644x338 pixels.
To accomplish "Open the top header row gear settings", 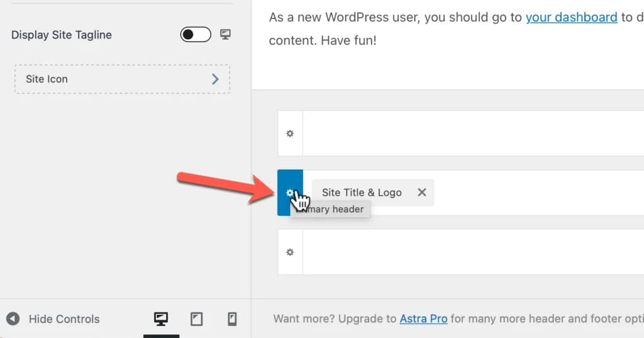I will 290,133.
